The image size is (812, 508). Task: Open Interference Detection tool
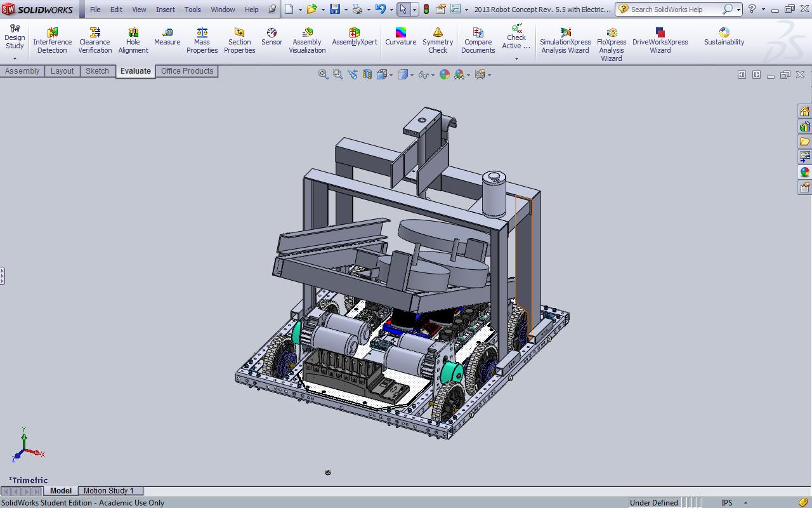[52, 41]
